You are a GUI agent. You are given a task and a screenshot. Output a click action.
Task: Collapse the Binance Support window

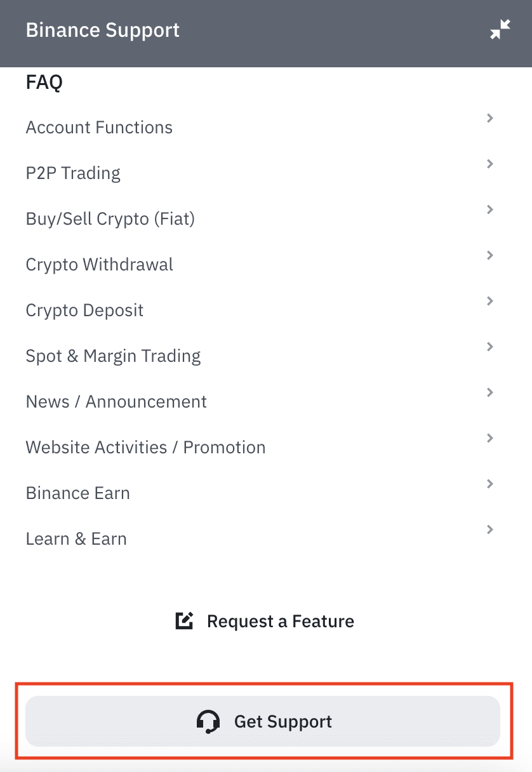click(x=500, y=29)
